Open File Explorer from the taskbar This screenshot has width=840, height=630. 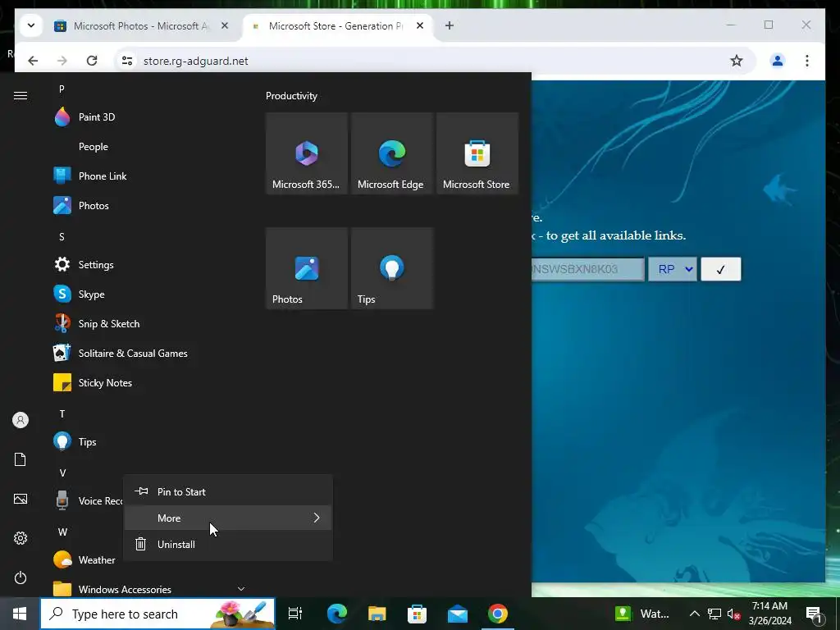pos(377,614)
